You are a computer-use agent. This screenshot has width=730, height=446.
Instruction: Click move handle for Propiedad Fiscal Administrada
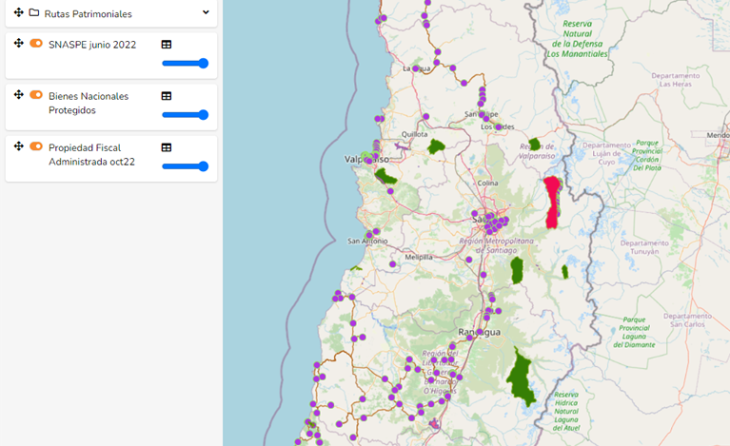(x=18, y=146)
